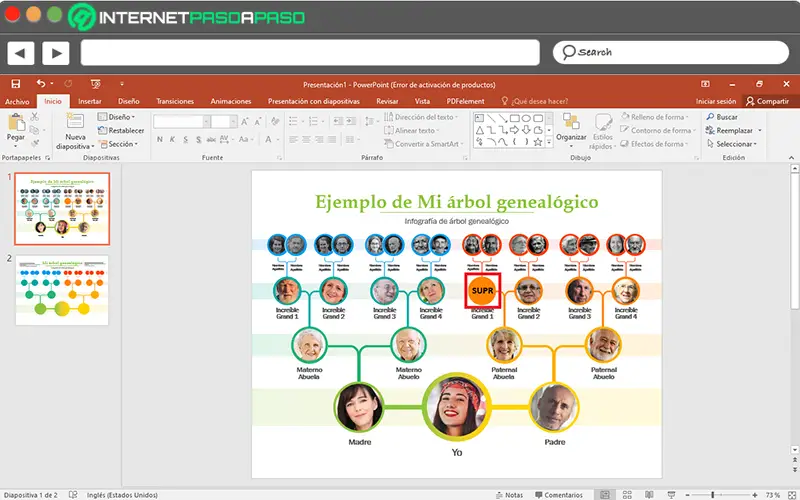Undo the last action
This screenshot has width=800, height=500.
(x=41, y=84)
